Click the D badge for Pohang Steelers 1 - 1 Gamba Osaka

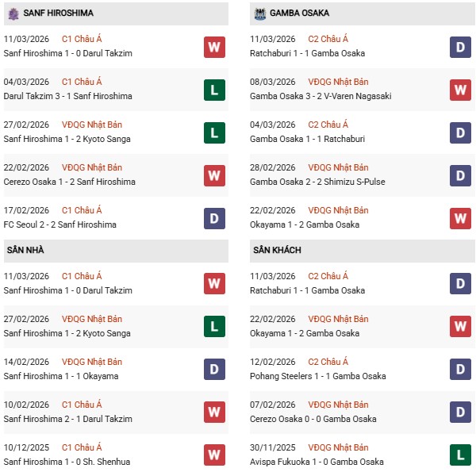click(460, 370)
